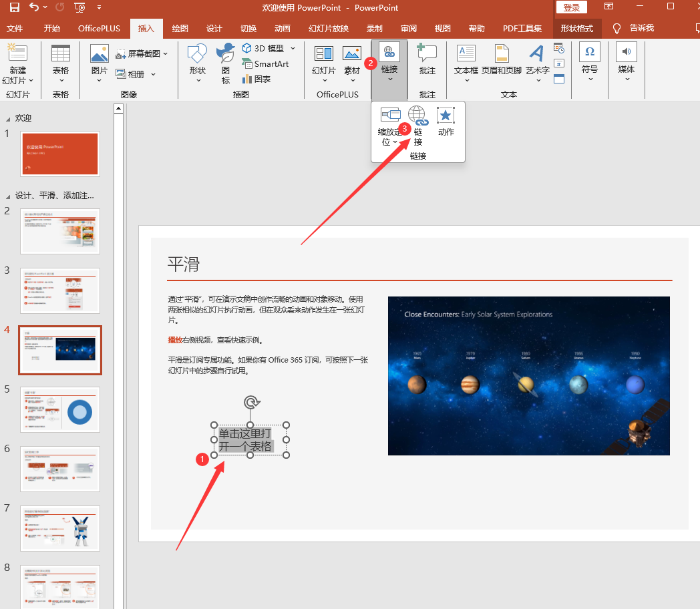Click the 新建幻灯片 icon

coord(17,53)
